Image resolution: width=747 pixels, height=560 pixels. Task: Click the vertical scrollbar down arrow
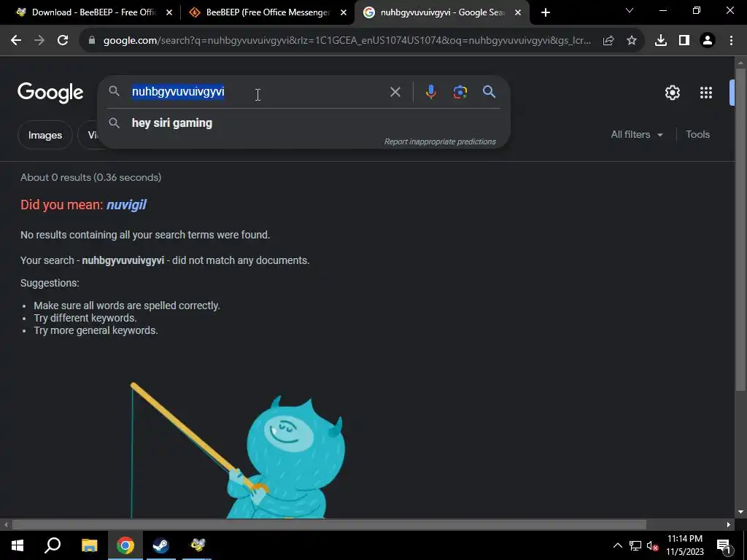(740, 513)
